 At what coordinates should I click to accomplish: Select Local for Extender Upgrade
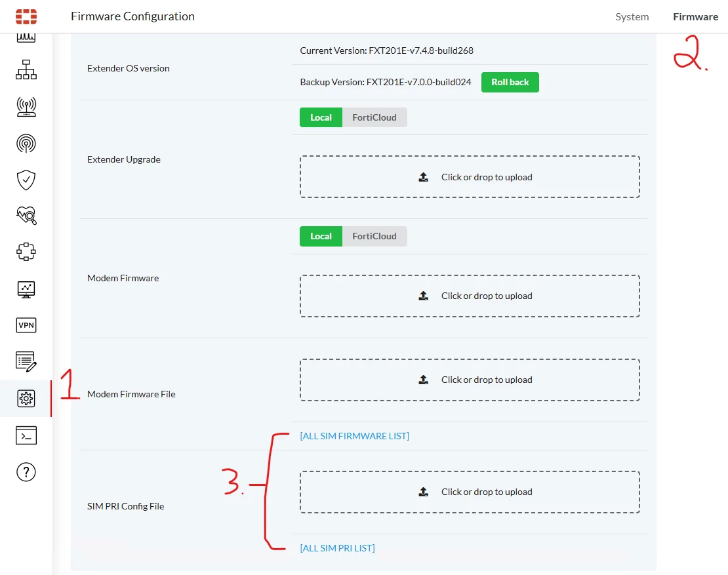click(321, 117)
